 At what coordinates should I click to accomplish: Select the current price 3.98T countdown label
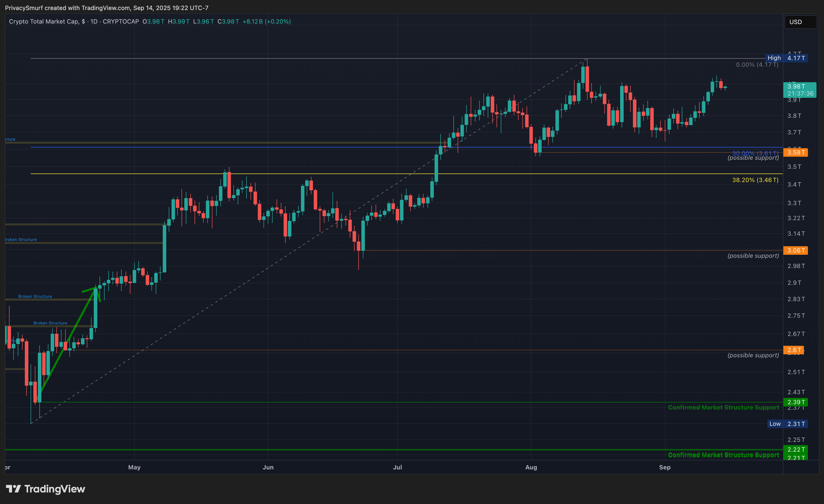coord(800,90)
